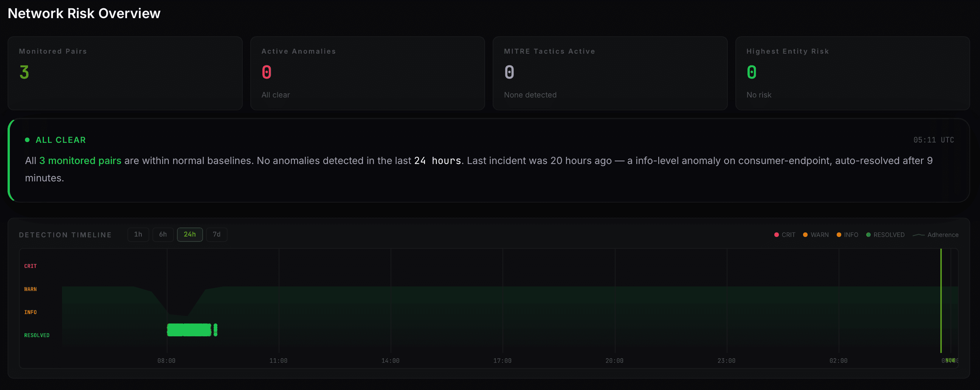This screenshot has height=390, width=980.
Task: Click the green status dot next to ALL CLEAR
Action: pyautogui.click(x=27, y=140)
